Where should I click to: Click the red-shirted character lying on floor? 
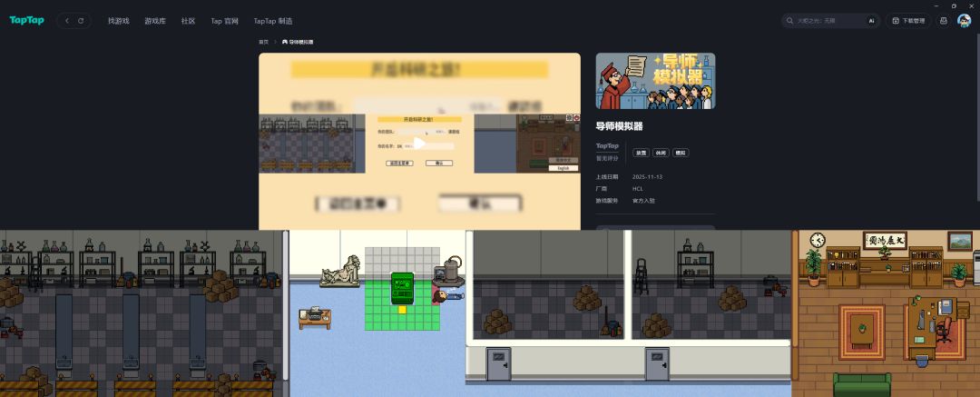[447, 295]
